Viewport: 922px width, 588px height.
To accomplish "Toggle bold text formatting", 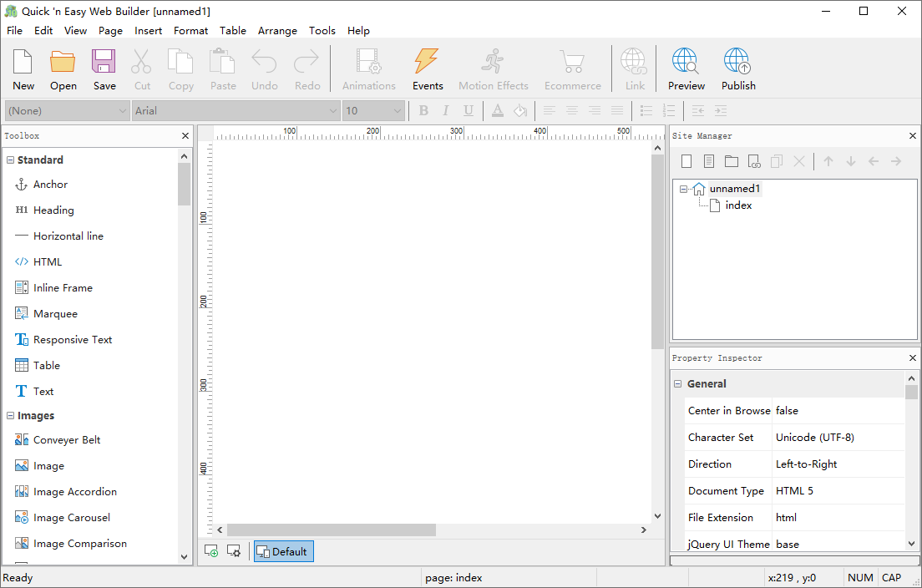I will pyautogui.click(x=423, y=110).
